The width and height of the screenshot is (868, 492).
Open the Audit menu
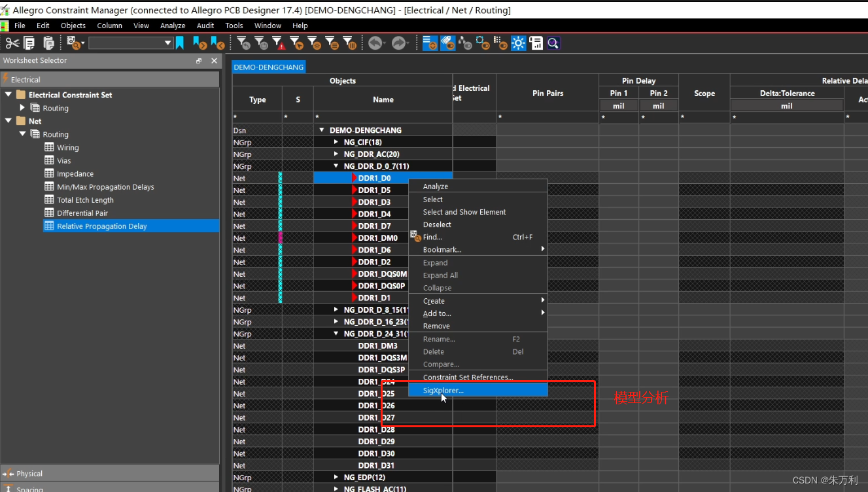click(x=205, y=26)
